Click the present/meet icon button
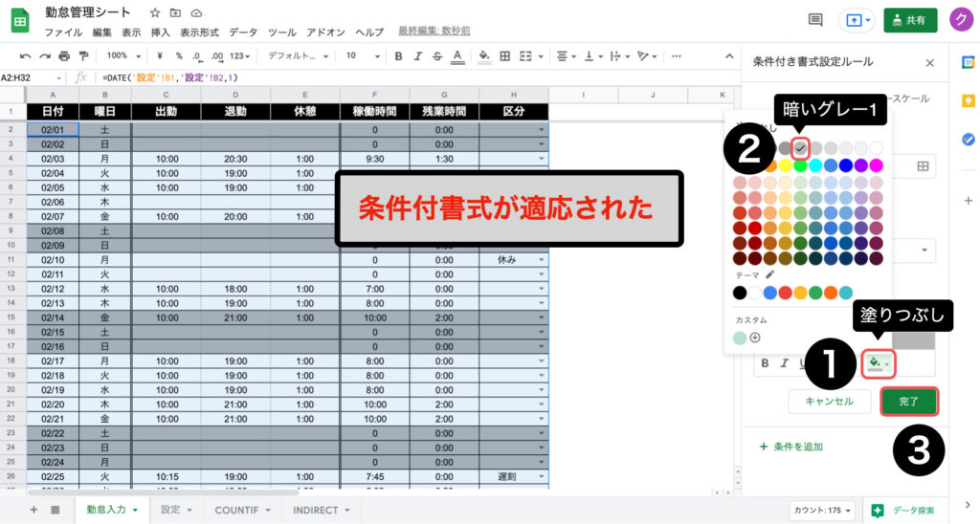 [x=857, y=20]
